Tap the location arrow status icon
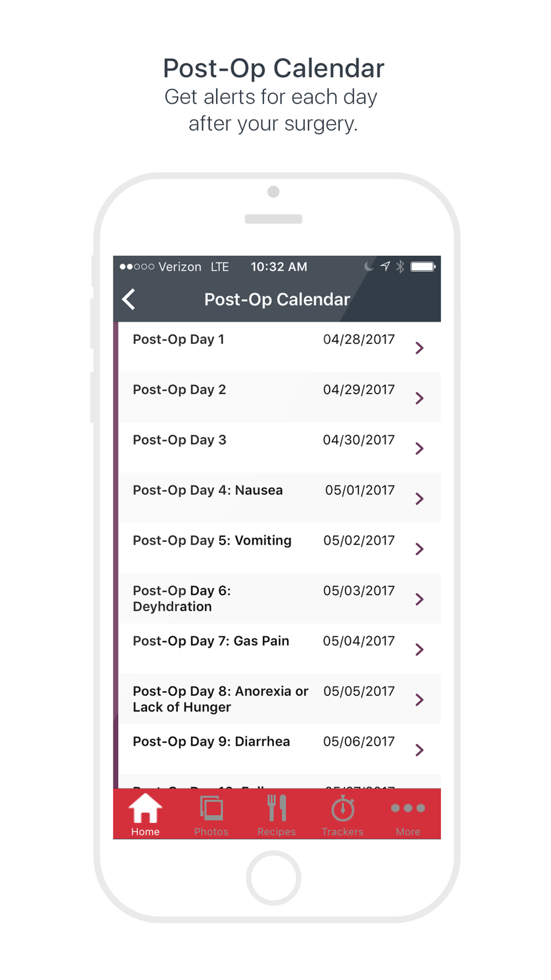Screen dimensions: 551x980 (385, 266)
